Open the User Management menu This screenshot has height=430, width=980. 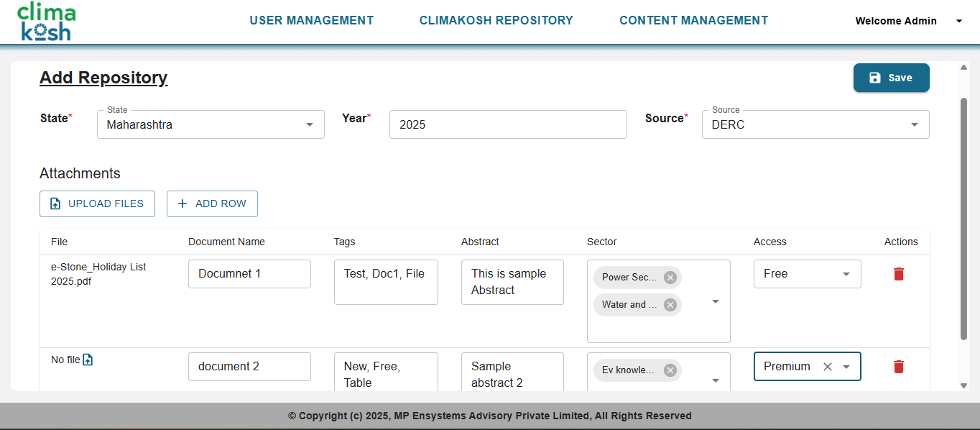(311, 21)
